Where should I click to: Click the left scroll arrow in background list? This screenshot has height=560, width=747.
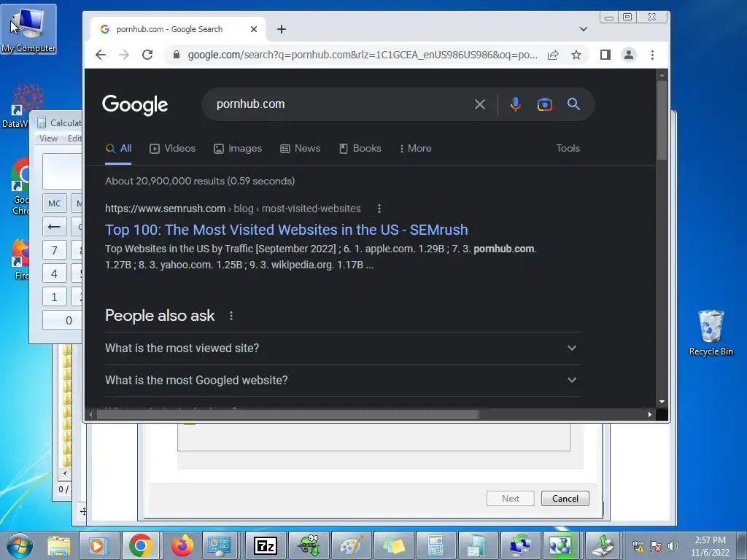tap(65, 472)
